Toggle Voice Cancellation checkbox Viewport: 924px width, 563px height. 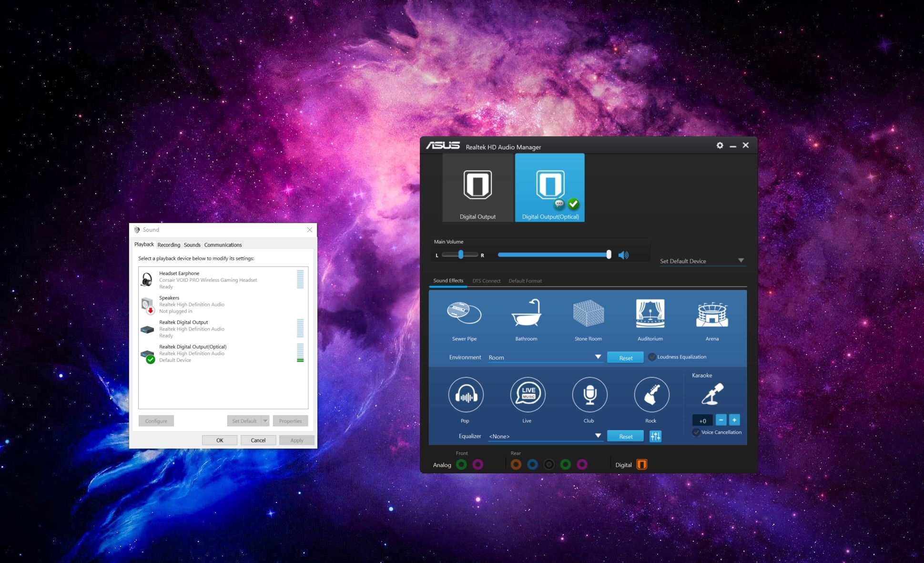(x=696, y=432)
